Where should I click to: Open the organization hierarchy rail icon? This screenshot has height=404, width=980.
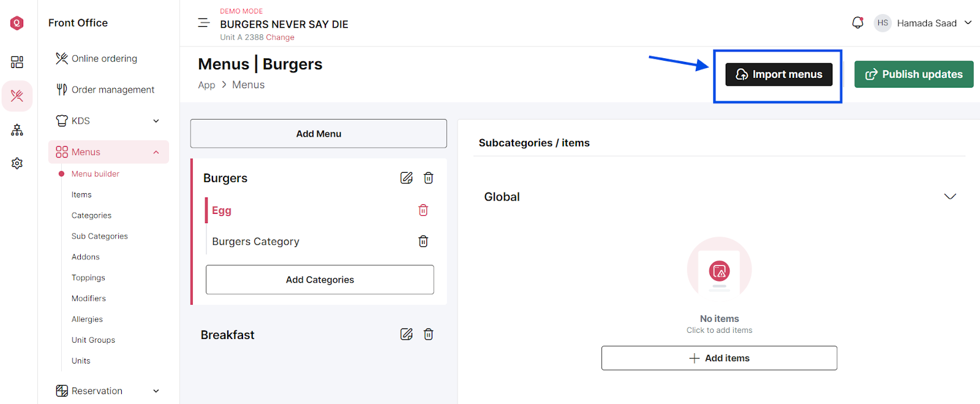17,130
